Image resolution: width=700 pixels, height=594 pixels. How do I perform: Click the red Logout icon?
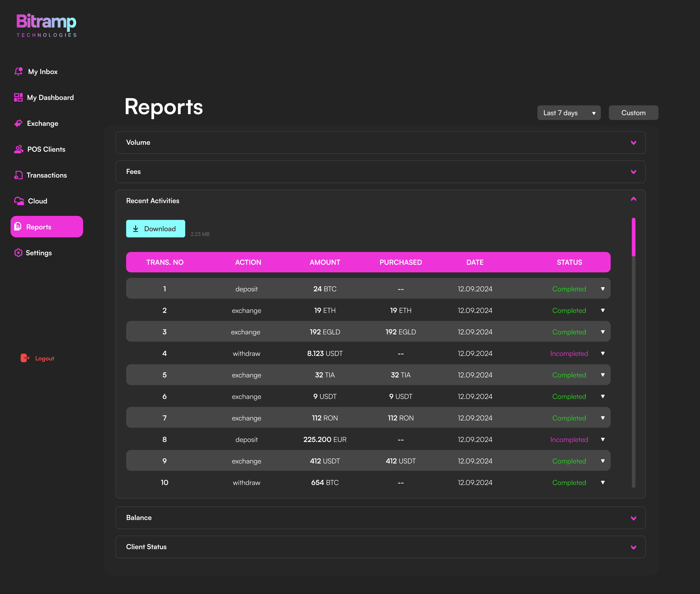pyautogui.click(x=25, y=358)
